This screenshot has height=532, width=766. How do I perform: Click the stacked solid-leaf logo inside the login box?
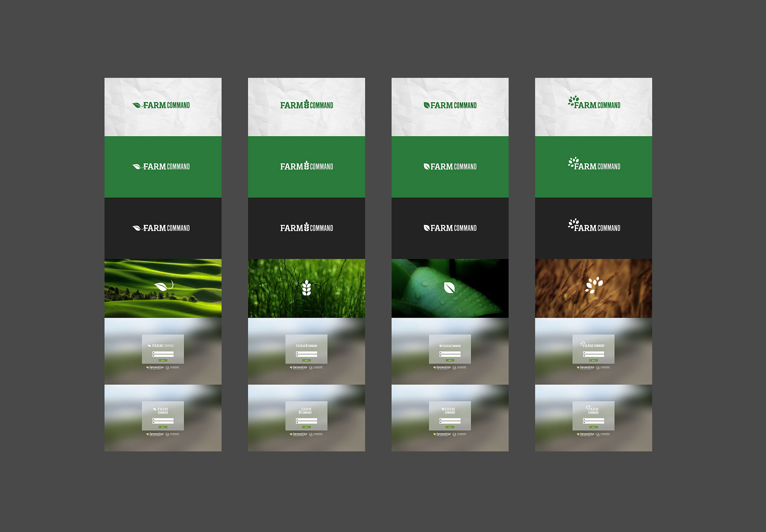click(448, 411)
